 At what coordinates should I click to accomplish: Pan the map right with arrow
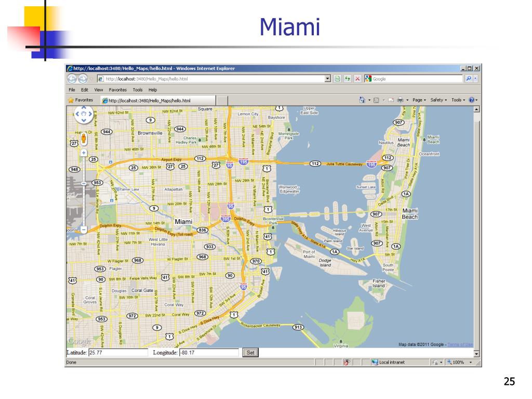(90, 114)
